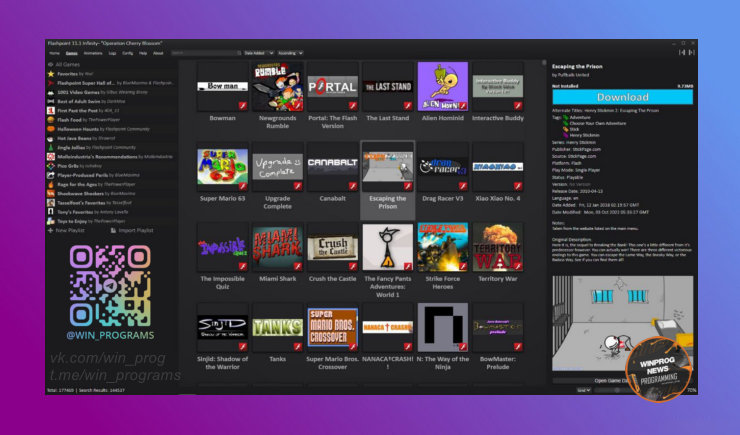740x435 pixels.
Task: Select the Alien Hominid game thumbnail
Action: coord(443,87)
